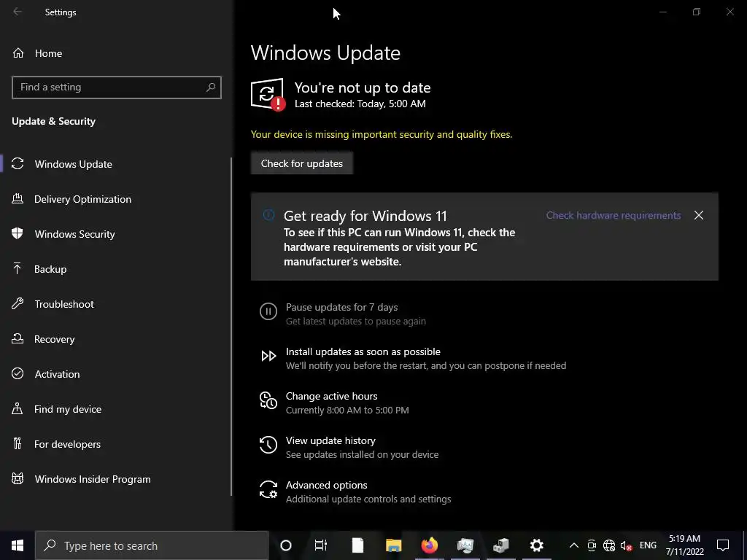Click the back arrow in Settings

coord(18,12)
